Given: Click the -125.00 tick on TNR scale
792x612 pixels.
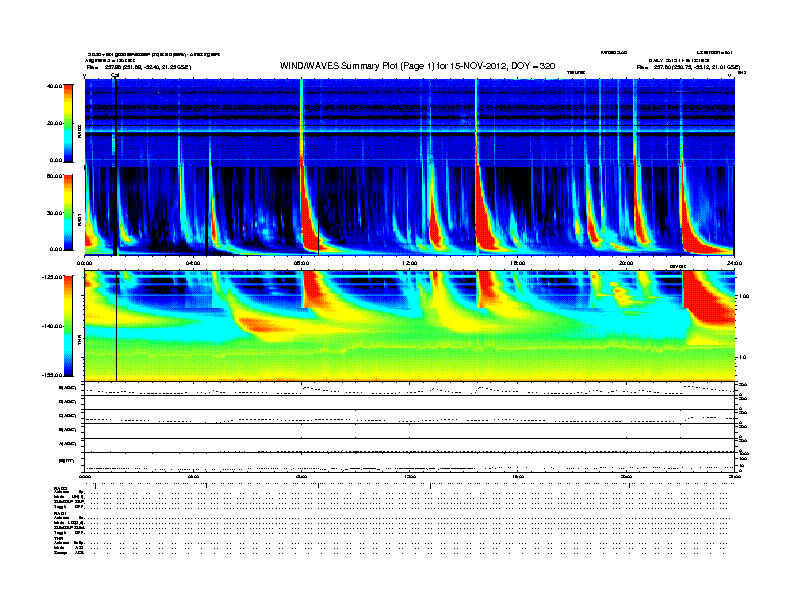Looking at the screenshot, I should pos(53,277).
